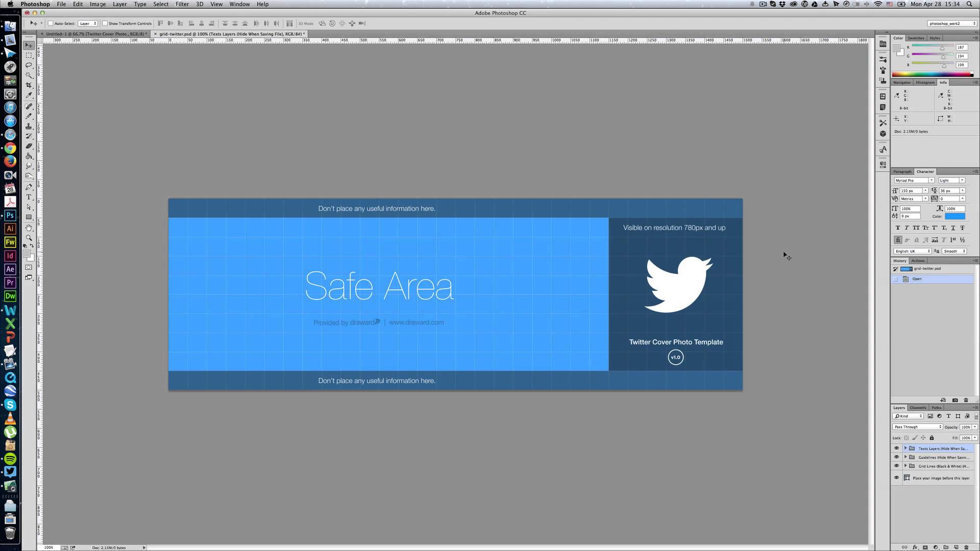
Task: Hide the Guidelines layer group
Action: click(x=896, y=457)
